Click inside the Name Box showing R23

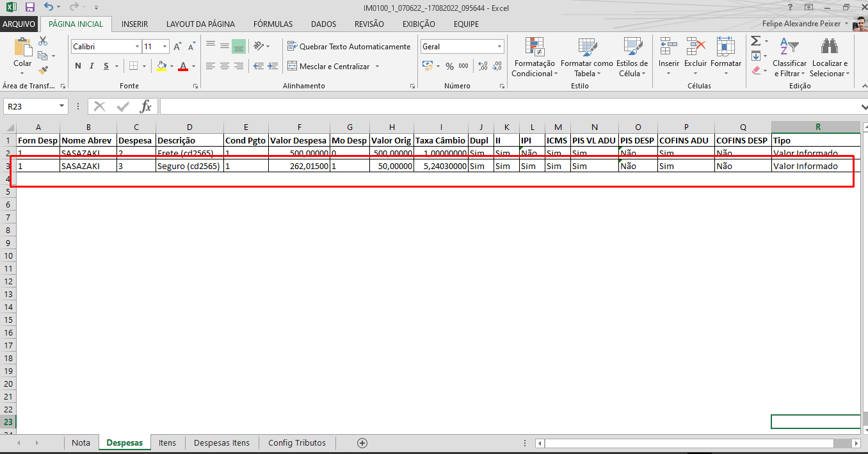tap(31, 106)
